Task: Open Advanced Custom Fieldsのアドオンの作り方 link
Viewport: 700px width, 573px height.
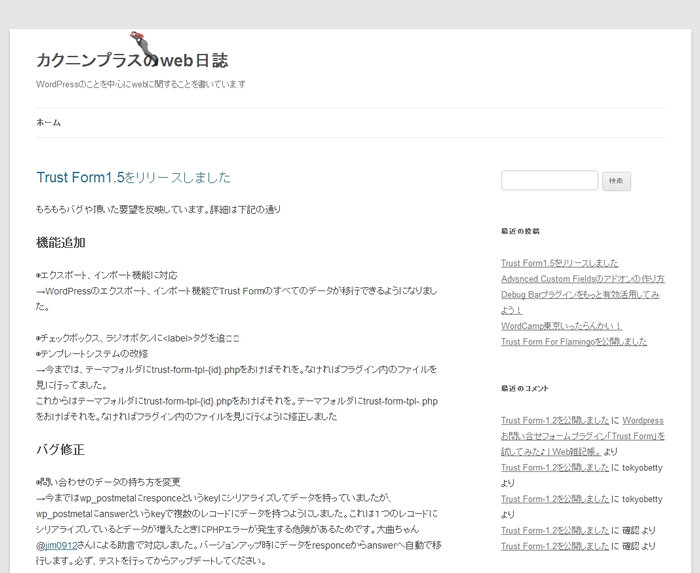Action: point(583,278)
